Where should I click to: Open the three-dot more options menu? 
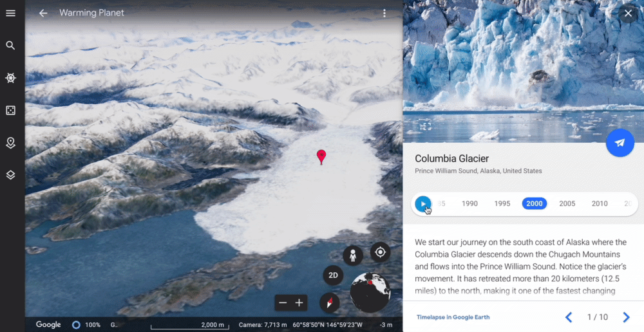point(384,13)
